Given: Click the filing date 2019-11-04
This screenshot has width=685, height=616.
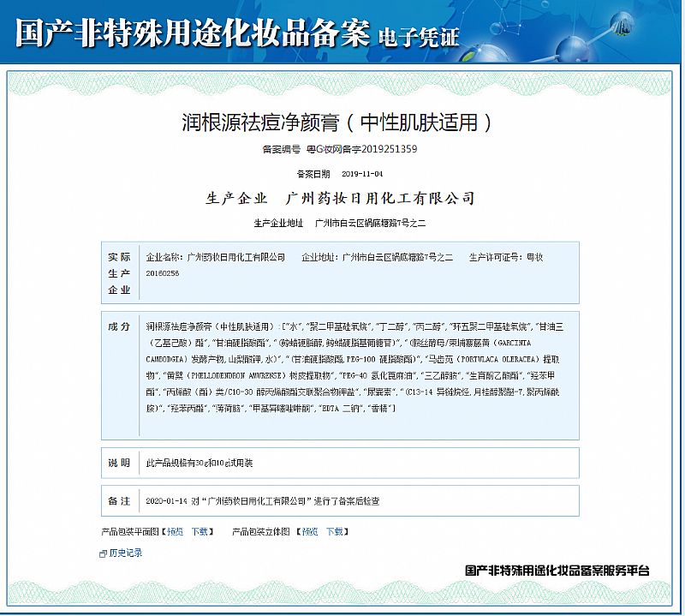Looking at the screenshot, I should pyautogui.click(x=362, y=174).
